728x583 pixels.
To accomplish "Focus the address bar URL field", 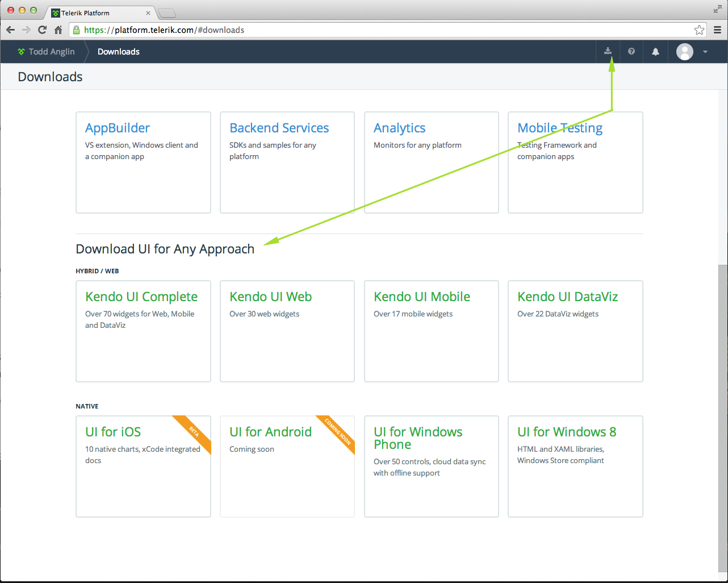I will point(388,30).
